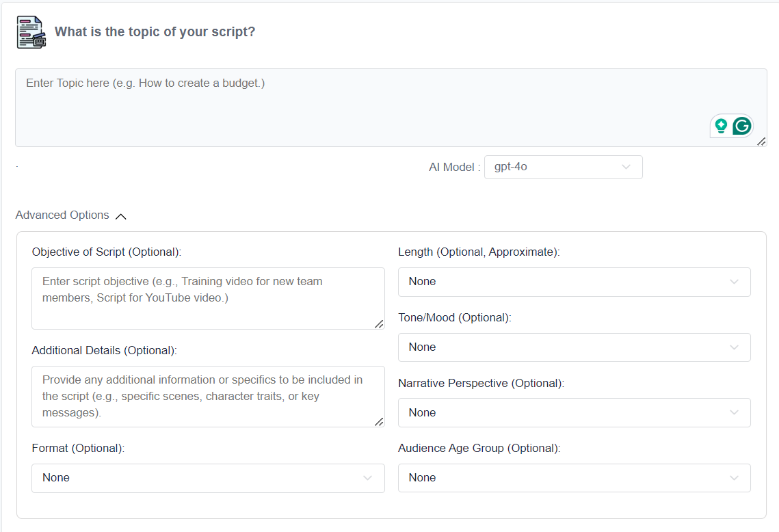This screenshot has width=779, height=532.
Task: Click the Additional Details text area
Action: pyautogui.click(x=208, y=397)
